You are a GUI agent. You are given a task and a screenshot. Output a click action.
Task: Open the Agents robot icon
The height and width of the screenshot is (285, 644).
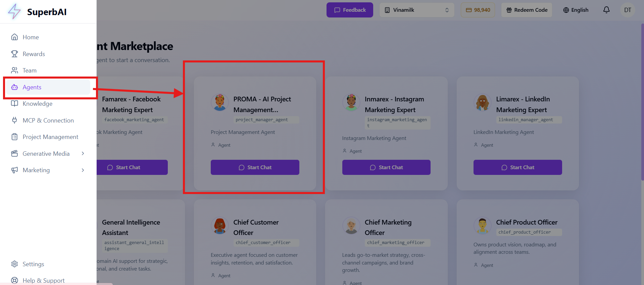15,87
